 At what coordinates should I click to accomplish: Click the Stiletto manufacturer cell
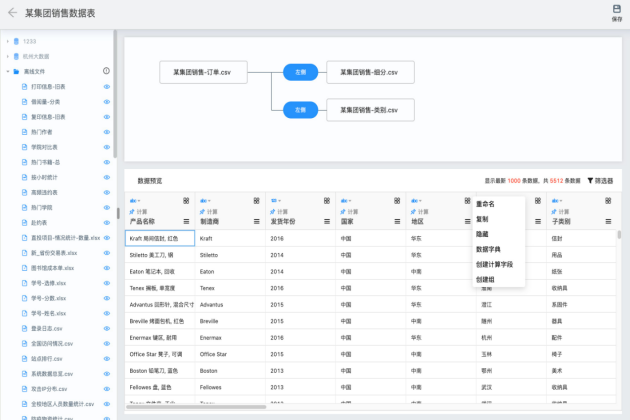[x=230, y=255]
